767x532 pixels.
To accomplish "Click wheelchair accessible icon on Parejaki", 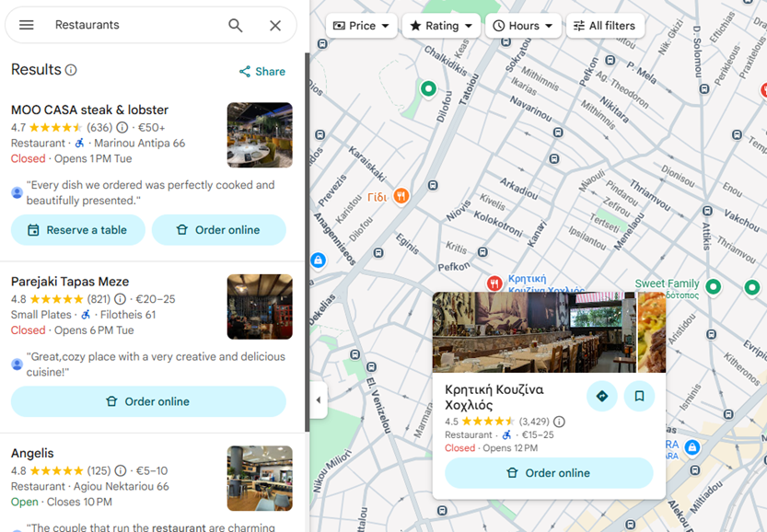I will pos(86,315).
